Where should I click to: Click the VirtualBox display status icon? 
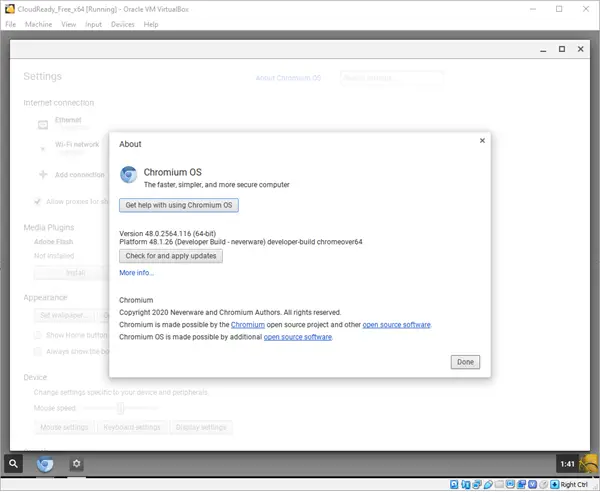(x=510, y=484)
